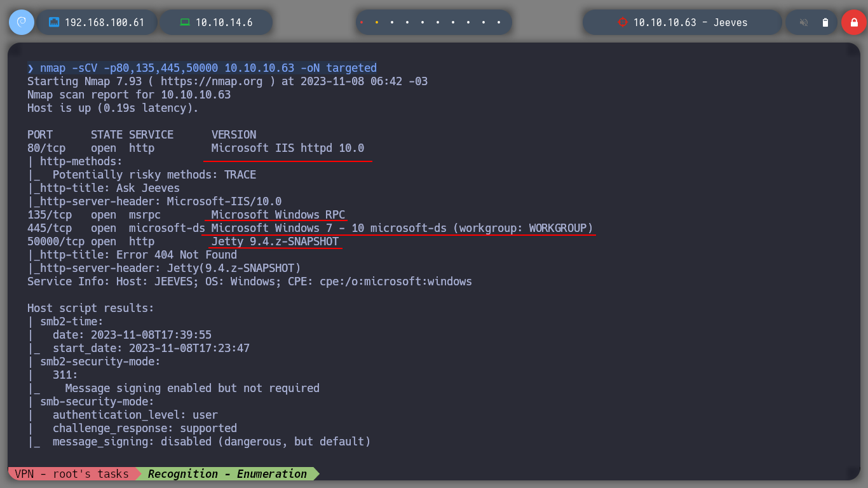The image size is (868, 488).
Task: Switch to the red workspace dot
Action: point(362,22)
